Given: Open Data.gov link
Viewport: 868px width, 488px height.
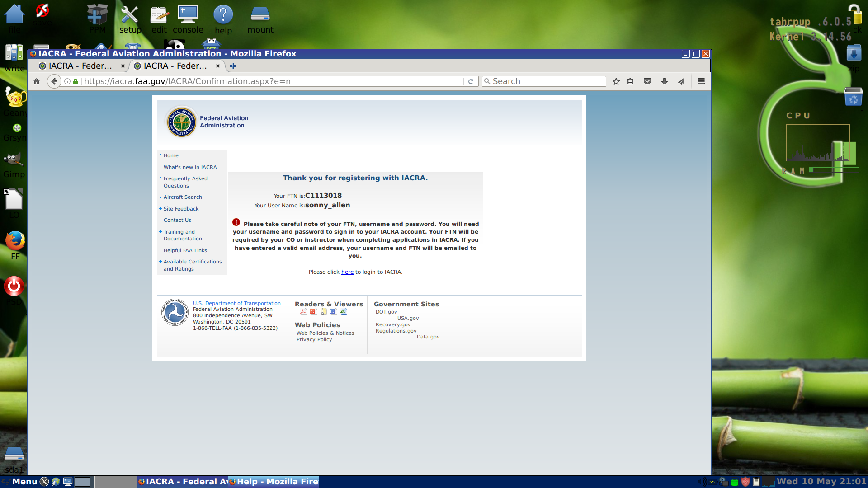Looking at the screenshot, I should click(428, 337).
